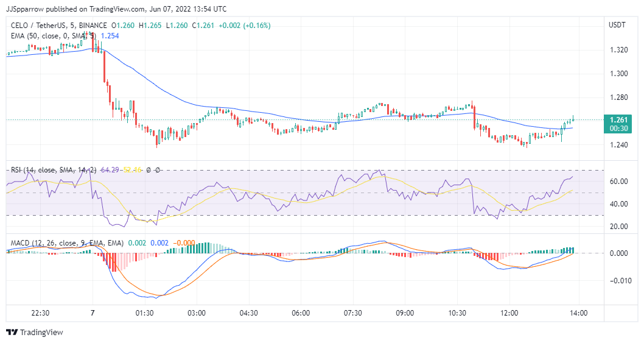
Task: Click the current price label '1.261'
Action: pyautogui.click(x=618, y=120)
